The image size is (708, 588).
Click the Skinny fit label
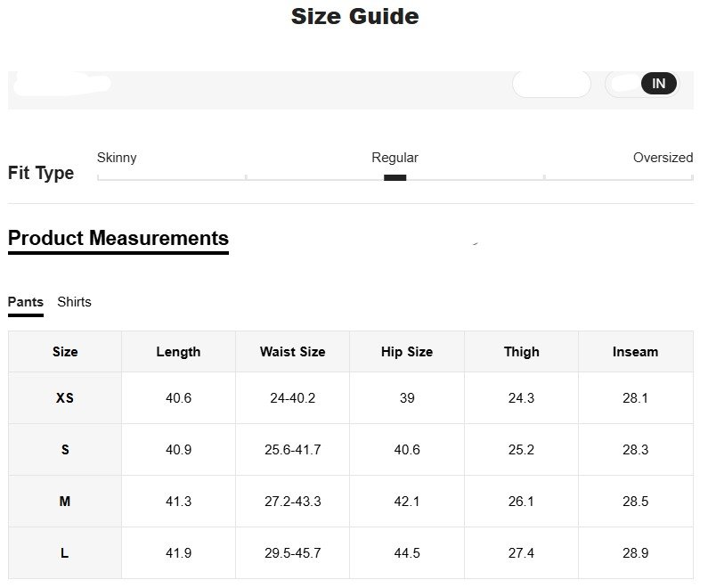[117, 158]
